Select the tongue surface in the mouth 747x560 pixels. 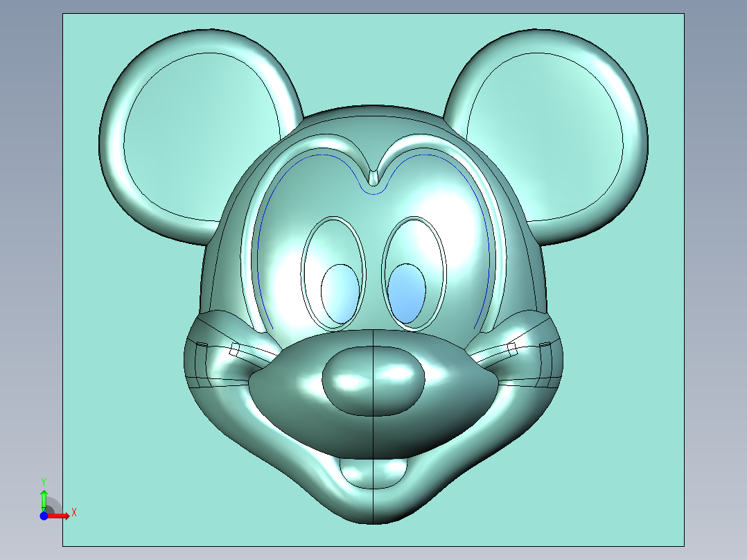(x=373, y=473)
